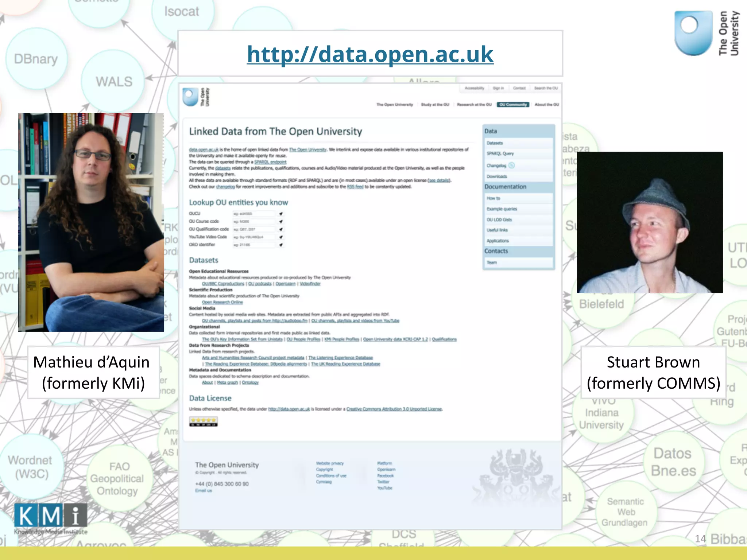The image size is (747, 560).
Task: Click the KMi Knowledge Media Institute logo
Action: [x=51, y=519]
